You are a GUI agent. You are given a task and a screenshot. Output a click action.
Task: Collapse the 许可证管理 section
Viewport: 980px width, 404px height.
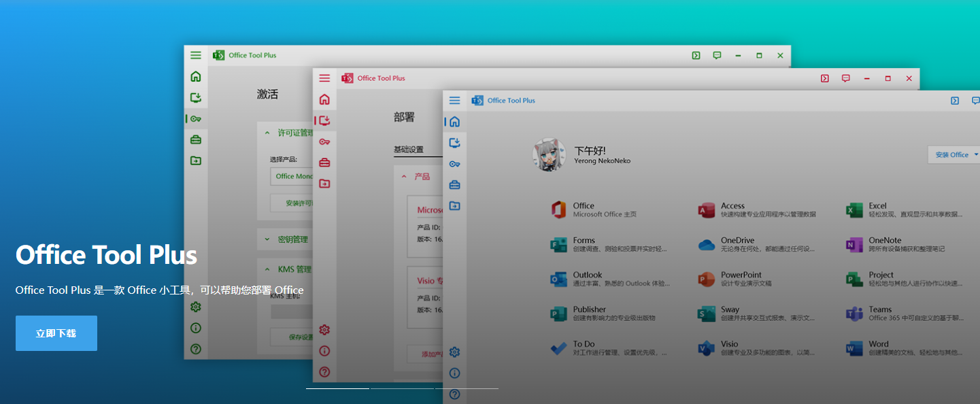(286, 133)
